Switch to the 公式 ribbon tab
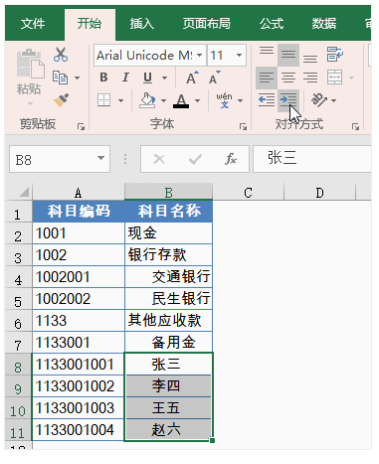This screenshot has height=464, width=379. 272,24
